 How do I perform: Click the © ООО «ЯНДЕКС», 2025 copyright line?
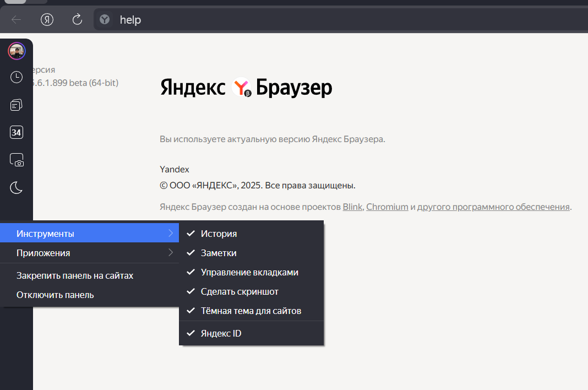pyautogui.click(x=258, y=186)
